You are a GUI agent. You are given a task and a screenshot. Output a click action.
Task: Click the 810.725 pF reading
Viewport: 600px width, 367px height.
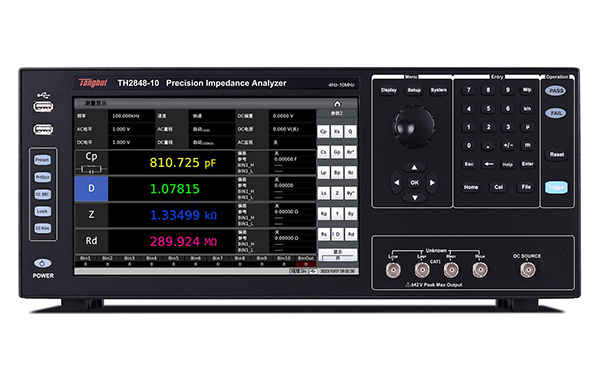(183, 163)
